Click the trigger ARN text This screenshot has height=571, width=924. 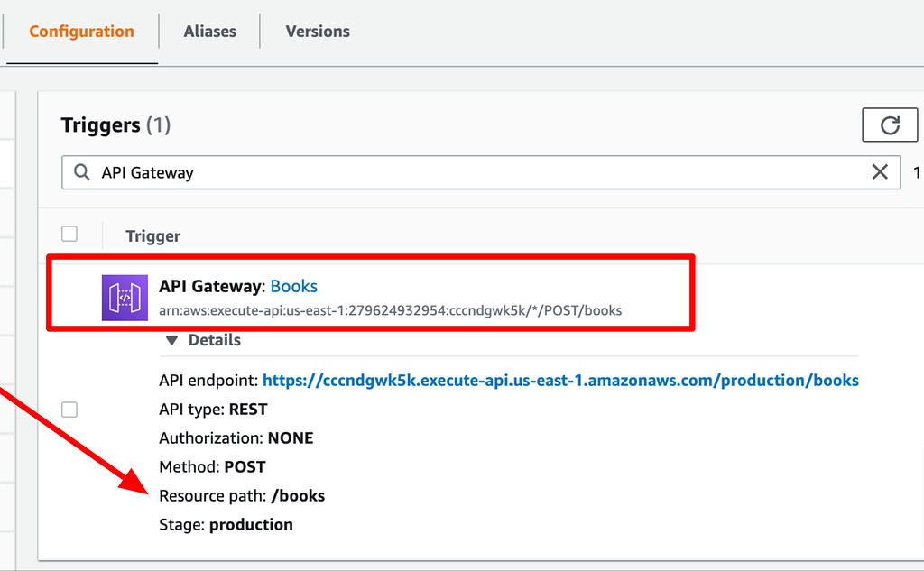pyautogui.click(x=390, y=310)
